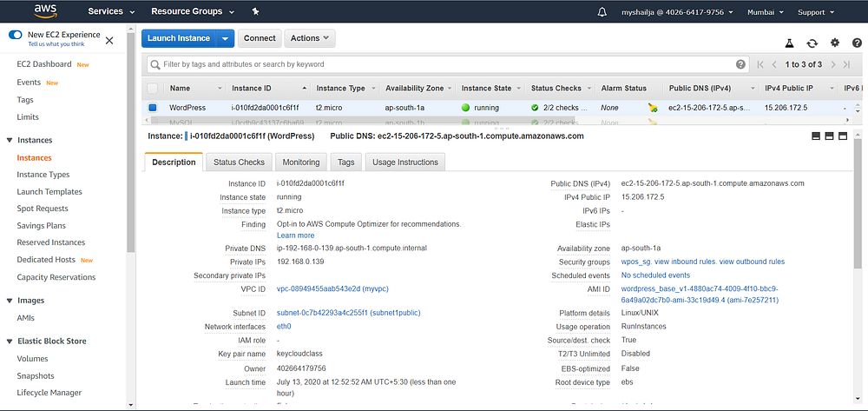Open Launch Templates in sidebar
Screen dimensions: 868x411
tap(49, 192)
